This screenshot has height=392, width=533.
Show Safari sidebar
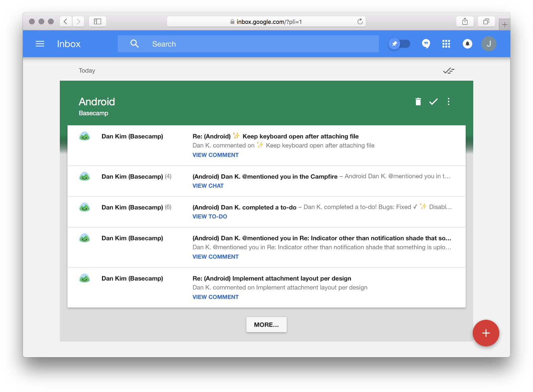coord(98,22)
